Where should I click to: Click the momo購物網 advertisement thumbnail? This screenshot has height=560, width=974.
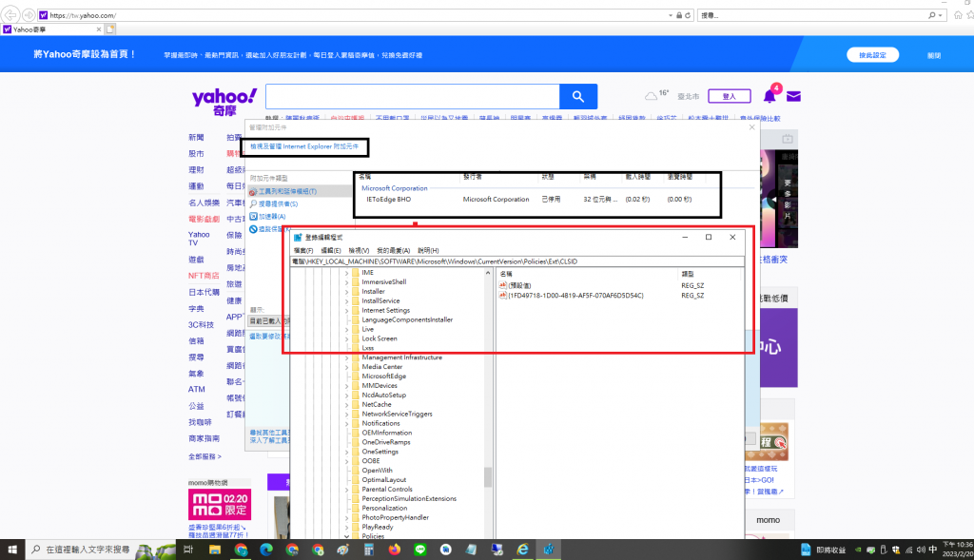[x=220, y=504]
